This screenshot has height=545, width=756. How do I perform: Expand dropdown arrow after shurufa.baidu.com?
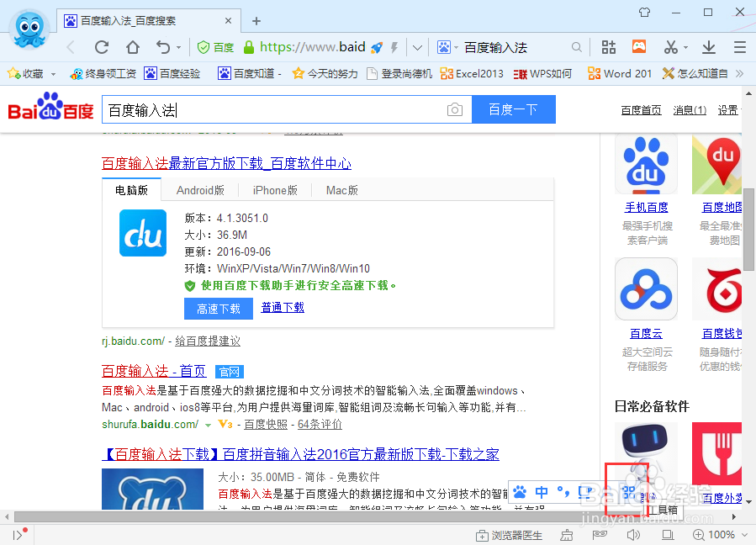[208, 425]
